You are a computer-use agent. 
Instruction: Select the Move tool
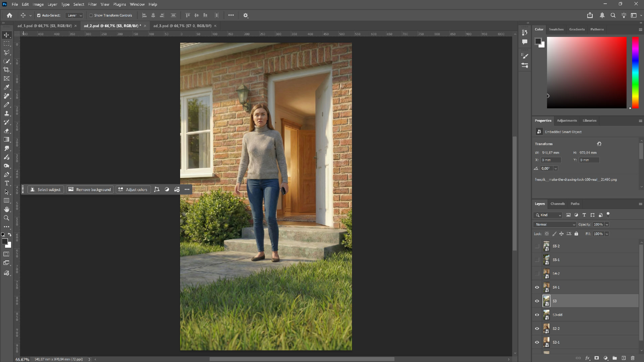click(x=7, y=35)
